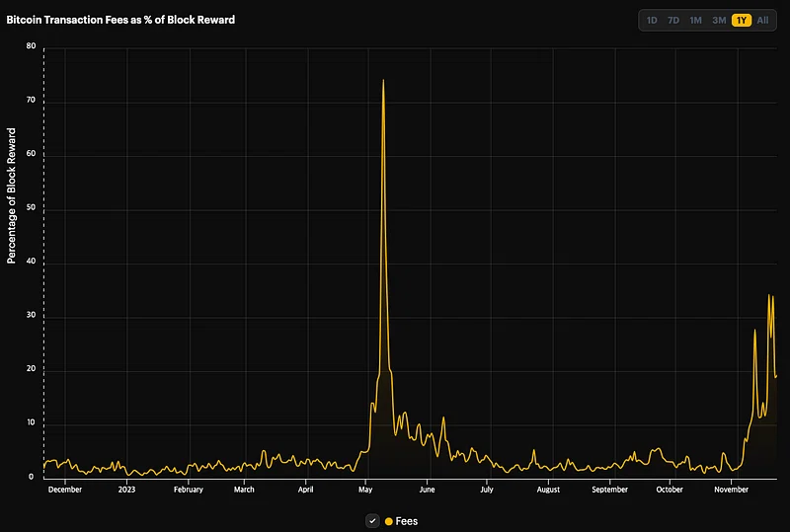Click the May peak of the fees line
This screenshot has height=532, width=790.
click(x=383, y=80)
